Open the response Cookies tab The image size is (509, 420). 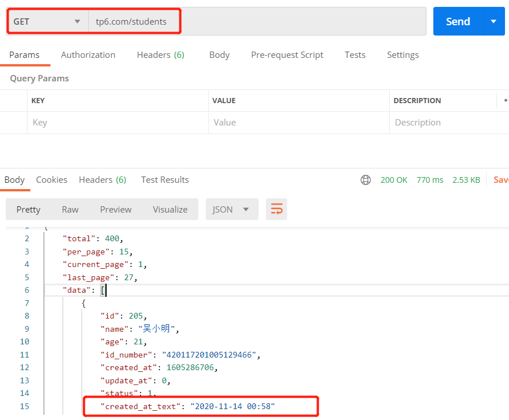52,180
